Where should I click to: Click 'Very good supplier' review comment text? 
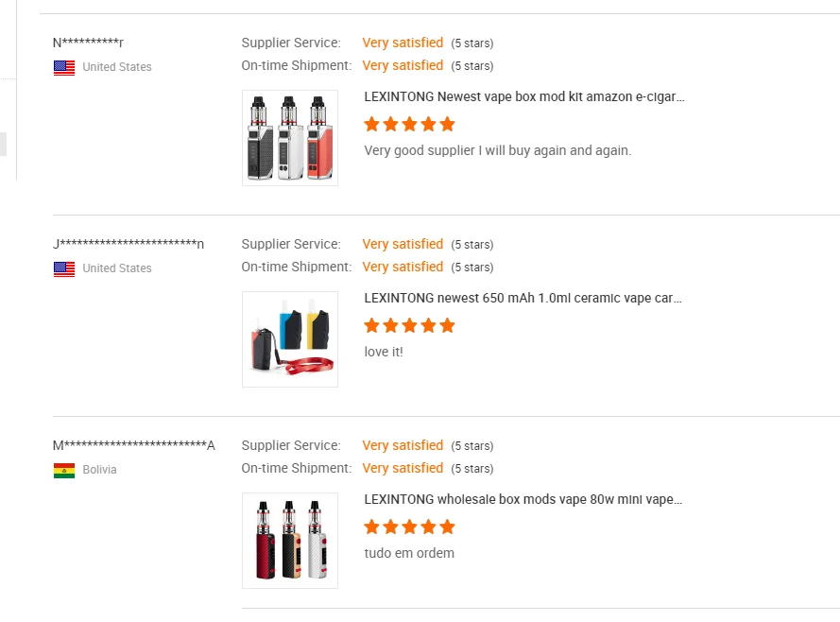coord(497,150)
